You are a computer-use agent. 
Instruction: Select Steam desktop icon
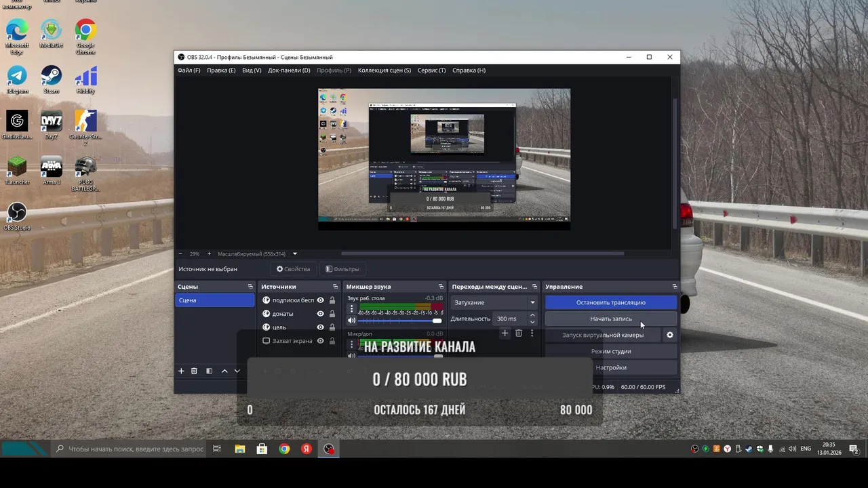click(x=52, y=79)
